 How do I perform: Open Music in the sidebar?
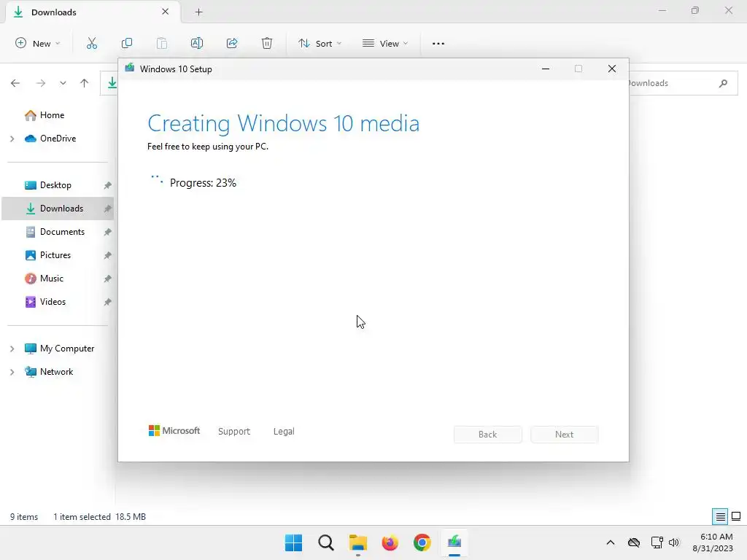pos(52,279)
